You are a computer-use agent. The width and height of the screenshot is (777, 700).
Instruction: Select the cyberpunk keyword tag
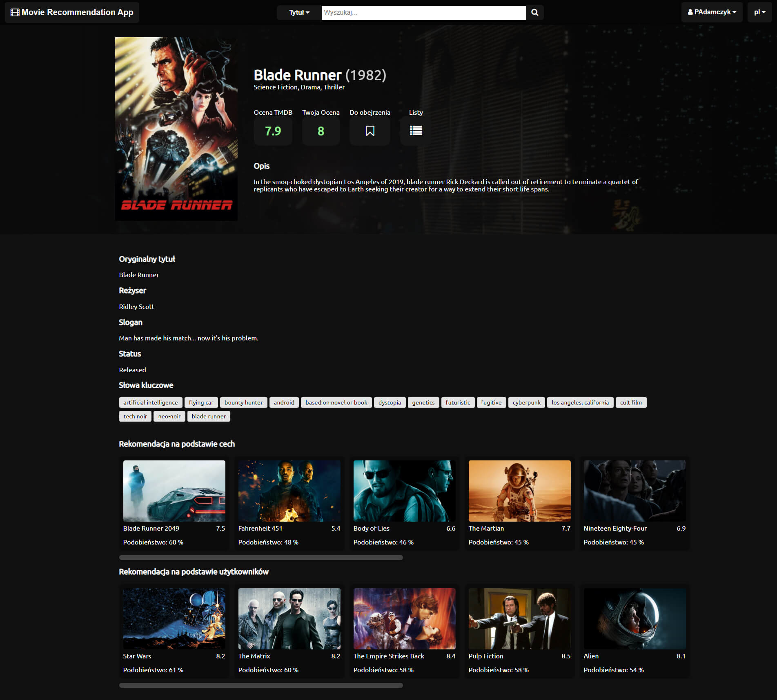point(527,402)
